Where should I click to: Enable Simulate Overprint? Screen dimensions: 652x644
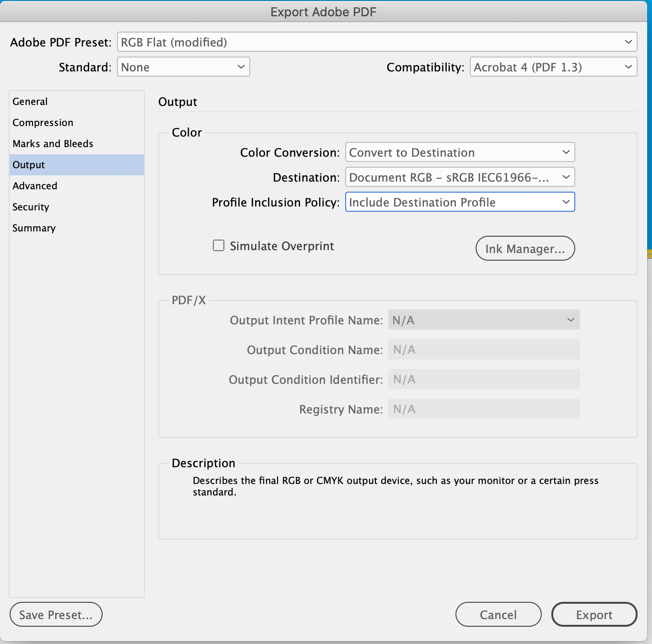point(218,245)
